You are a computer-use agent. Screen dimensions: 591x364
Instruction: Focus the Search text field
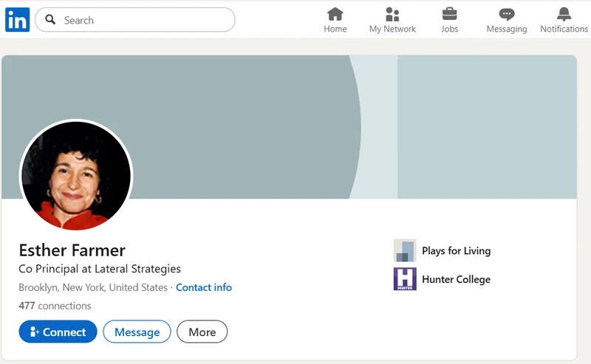coord(144,20)
